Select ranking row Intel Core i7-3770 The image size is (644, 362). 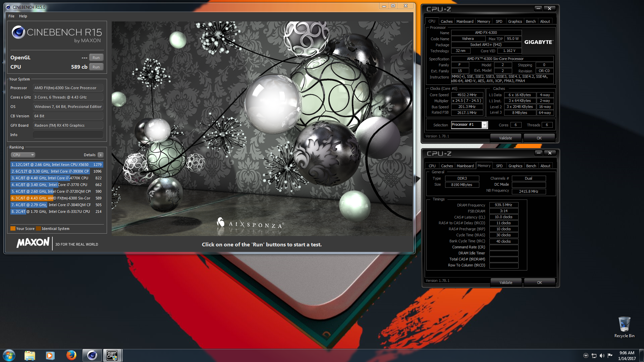click(57, 185)
